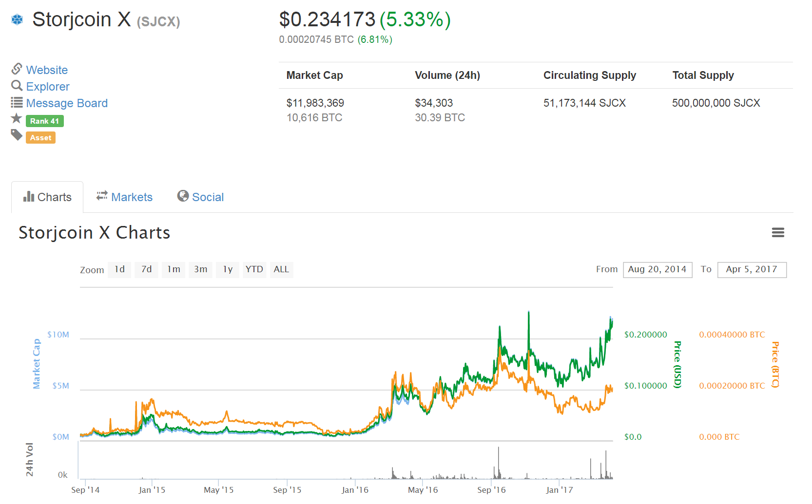Click the $0.200000 USD axis label

(x=646, y=335)
